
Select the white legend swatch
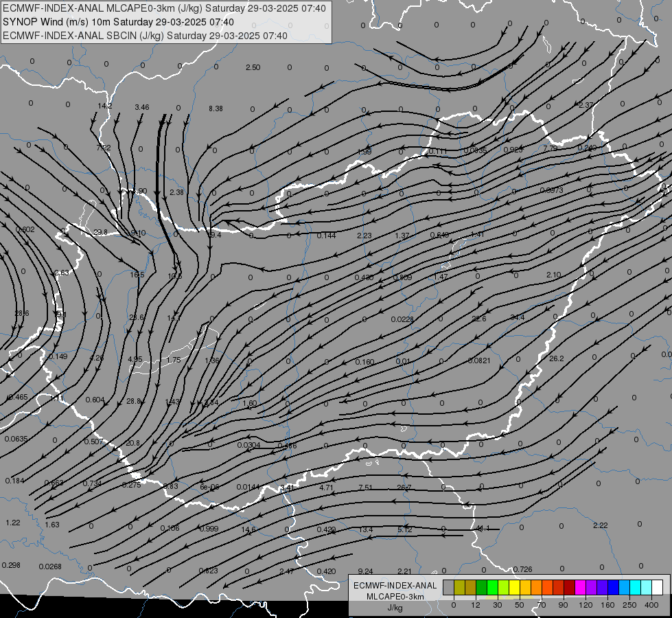pyautogui.click(x=658, y=587)
